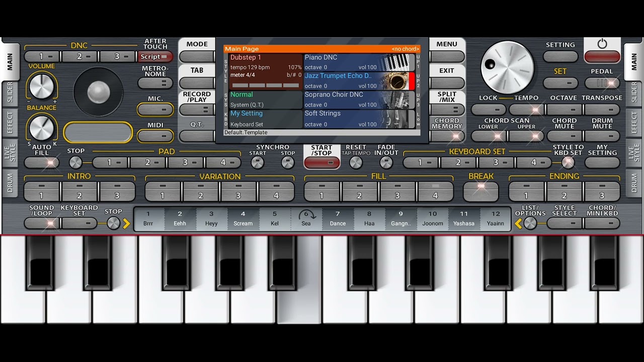The height and width of the screenshot is (362, 644).
Task: Select Variation 2
Action: tap(200, 192)
